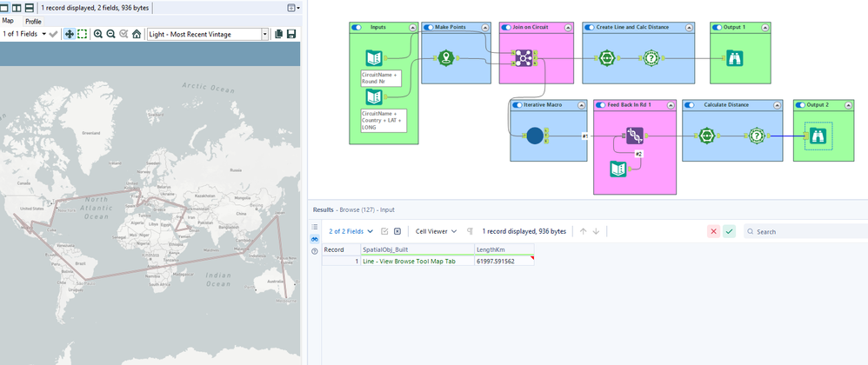The width and height of the screenshot is (868, 365).
Task: Click the SpatialObj_Built column header
Action: click(x=417, y=249)
